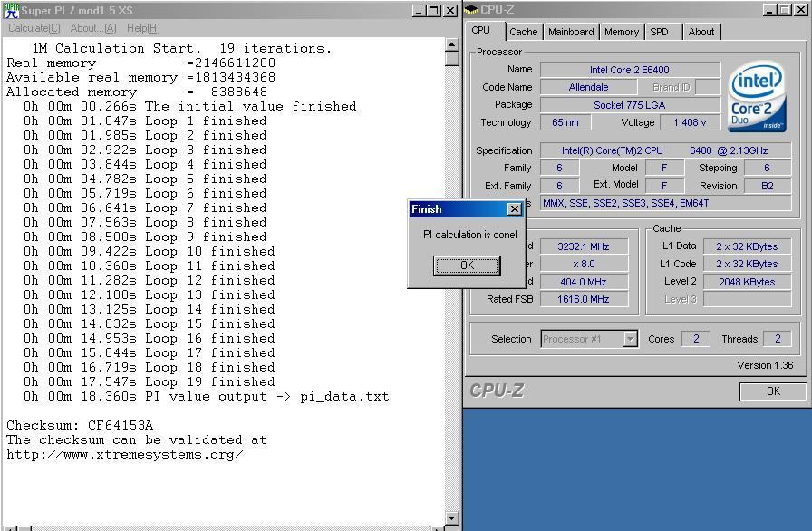The height and width of the screenshot is (531, 812).
Task: Select the CPU tab in CPU-Z
Action: tap(480, 31)
